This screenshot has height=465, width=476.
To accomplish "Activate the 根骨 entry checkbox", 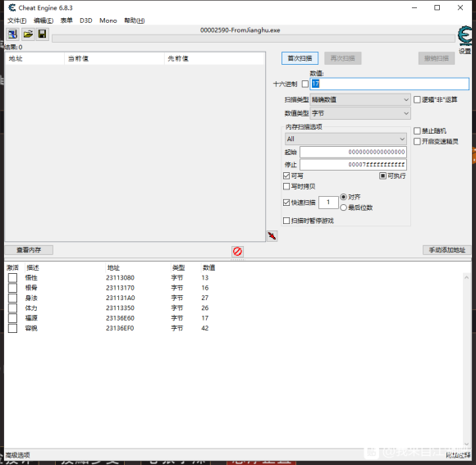I will pos(12,288).
